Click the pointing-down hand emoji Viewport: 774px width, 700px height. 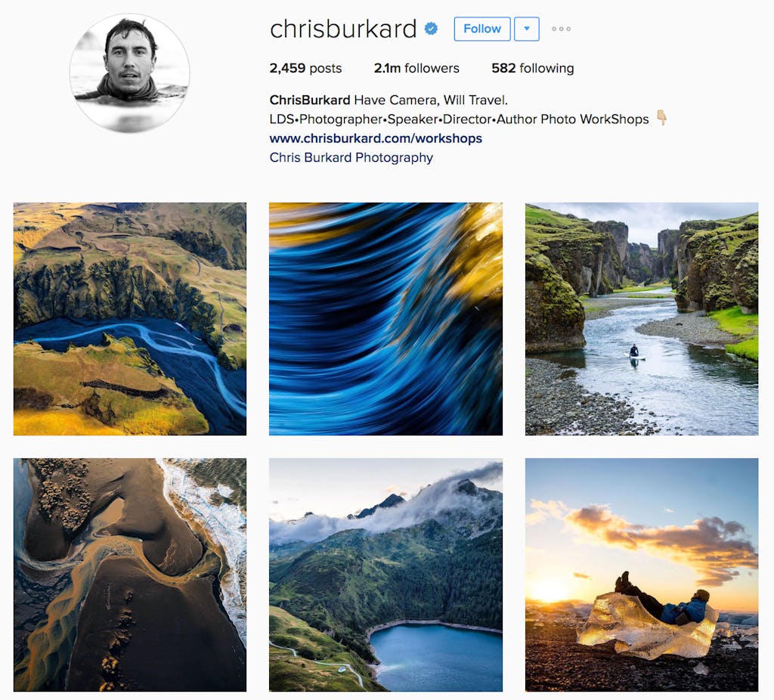(662, 118)
